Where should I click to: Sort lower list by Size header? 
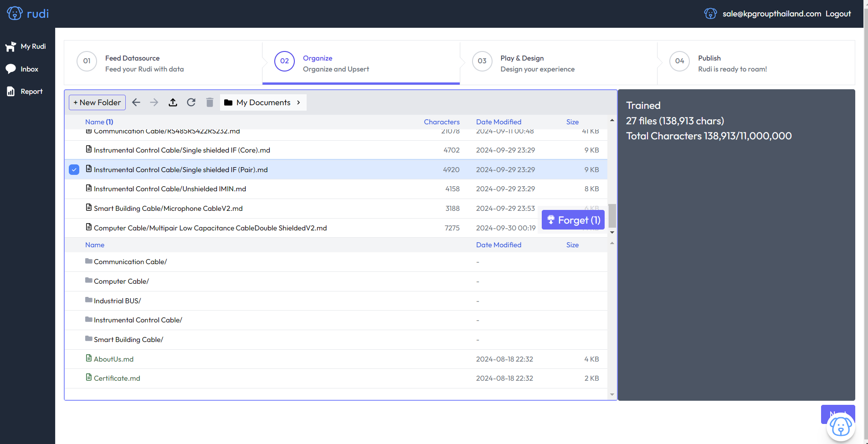[x=572, y=245]
